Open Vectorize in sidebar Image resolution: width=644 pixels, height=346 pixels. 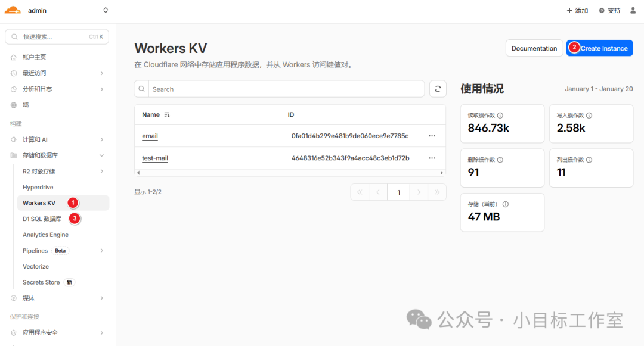[x=36, y=266]
